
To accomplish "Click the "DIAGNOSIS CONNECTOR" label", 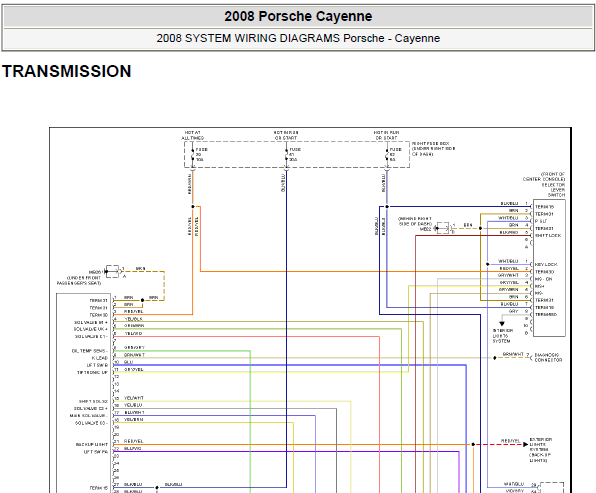I will (548, 357).
